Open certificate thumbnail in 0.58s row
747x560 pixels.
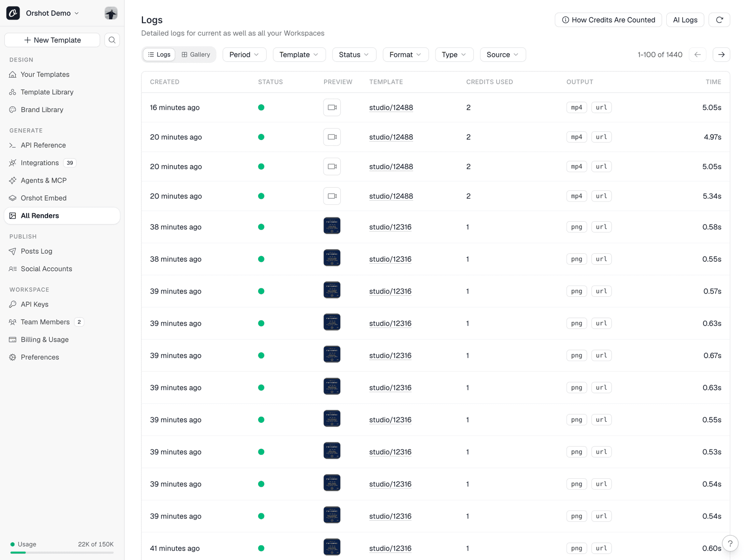coord(332,226)
